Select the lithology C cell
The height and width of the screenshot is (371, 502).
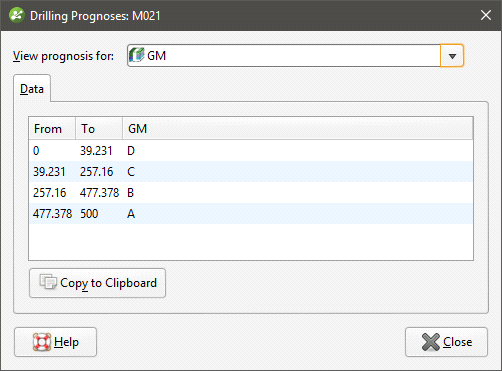tap(131, 172)
